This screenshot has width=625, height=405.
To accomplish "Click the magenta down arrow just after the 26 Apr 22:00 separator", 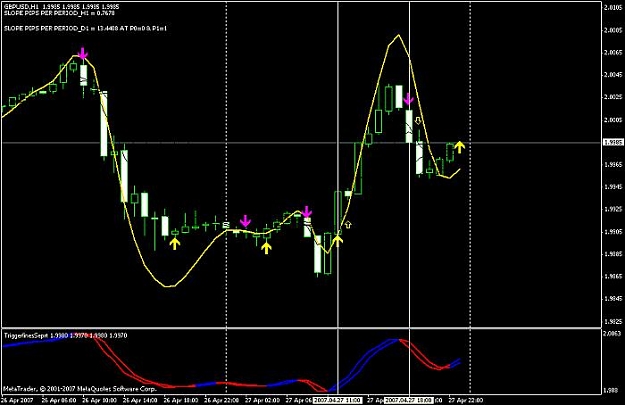I will click(x=245, y=221).
